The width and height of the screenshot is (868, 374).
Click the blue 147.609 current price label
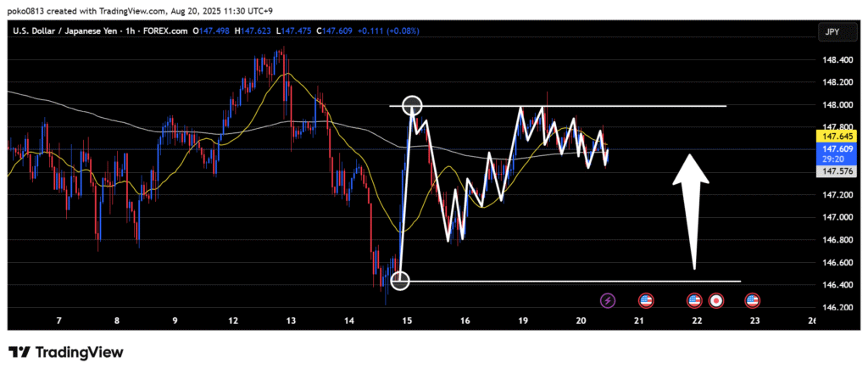point(832,147)
